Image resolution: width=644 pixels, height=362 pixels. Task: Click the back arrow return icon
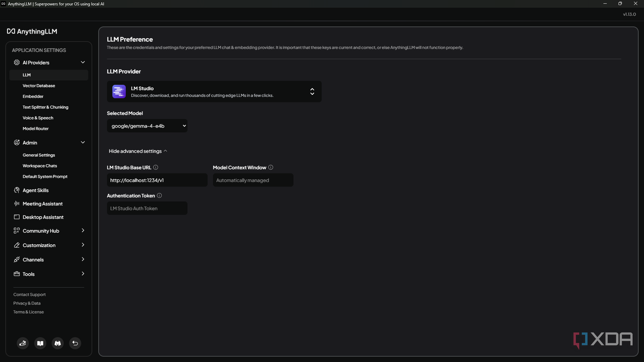tap(75, 343)
